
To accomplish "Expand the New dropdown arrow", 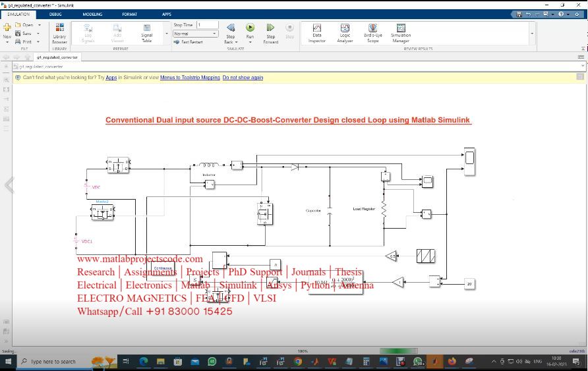I will click(7, 42).
